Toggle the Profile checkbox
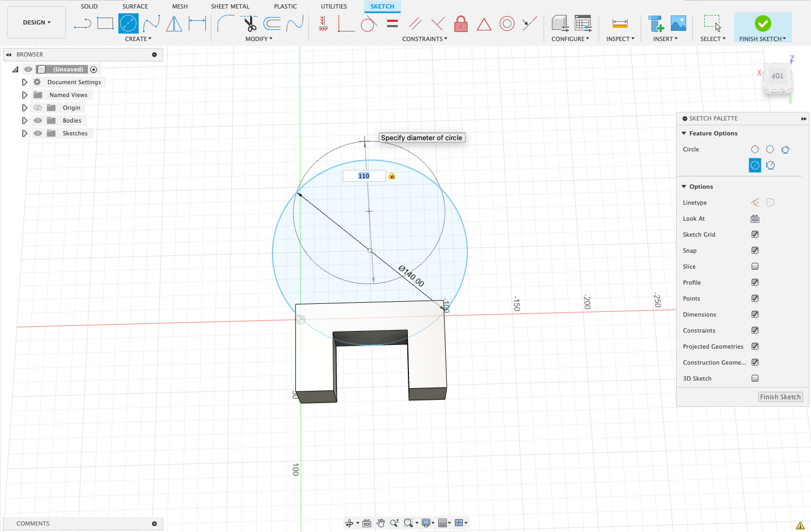Image resolution: width=811 pixels, height=532 pixels. coord(755,283)
